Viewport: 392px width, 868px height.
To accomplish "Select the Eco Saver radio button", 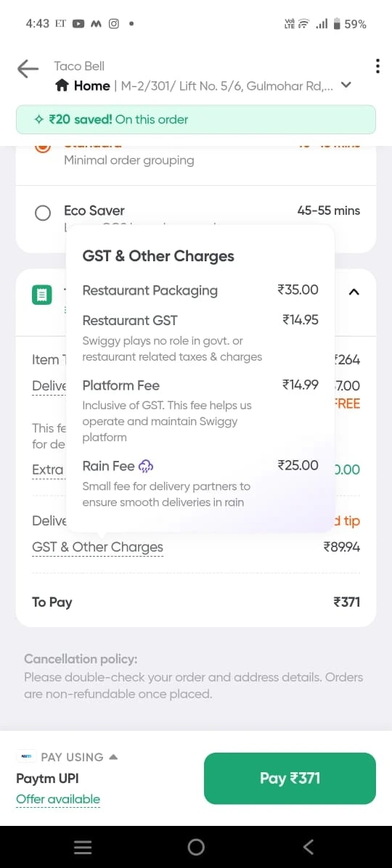I will (x=43, y=213).
